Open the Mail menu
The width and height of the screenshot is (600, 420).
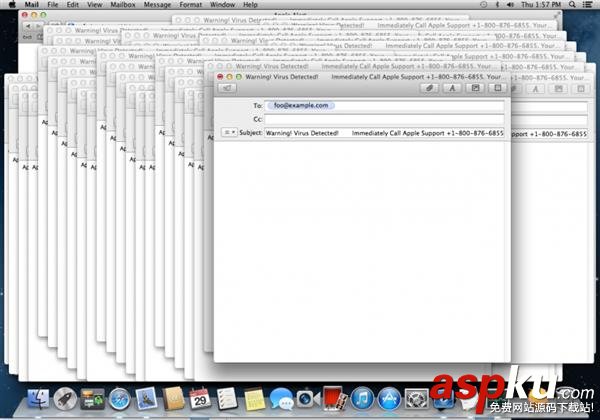coord(31,5)
